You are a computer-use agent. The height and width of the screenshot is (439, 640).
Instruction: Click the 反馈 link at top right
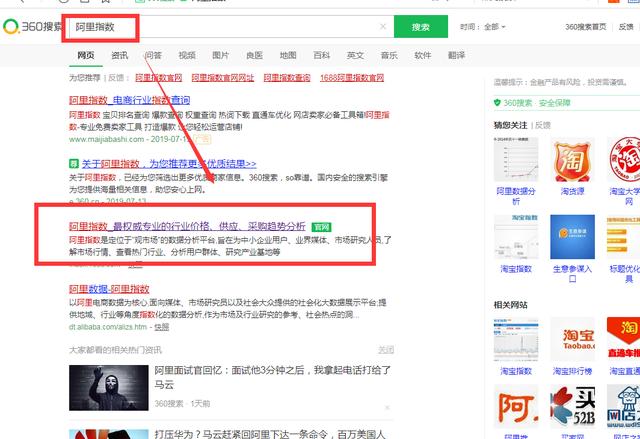(626, 27)
